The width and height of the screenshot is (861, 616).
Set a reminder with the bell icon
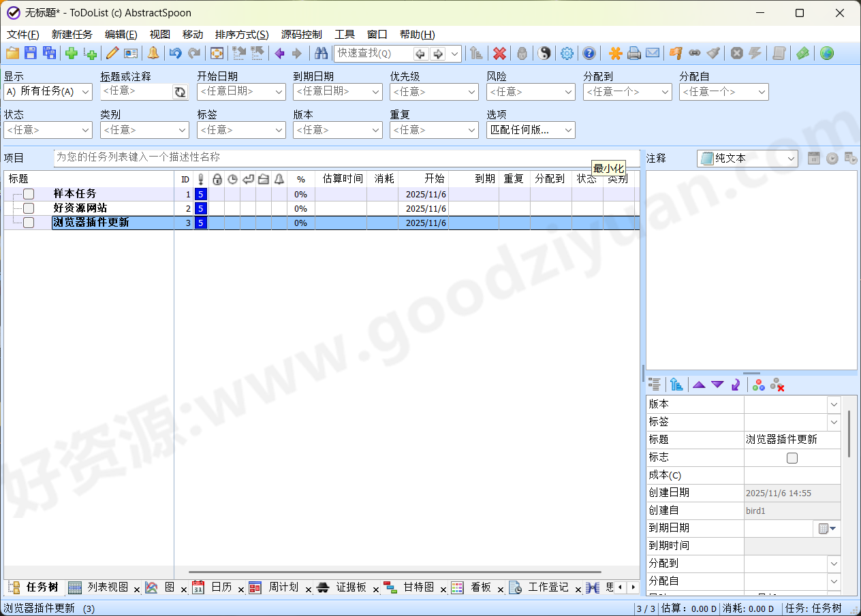(153, 53)
